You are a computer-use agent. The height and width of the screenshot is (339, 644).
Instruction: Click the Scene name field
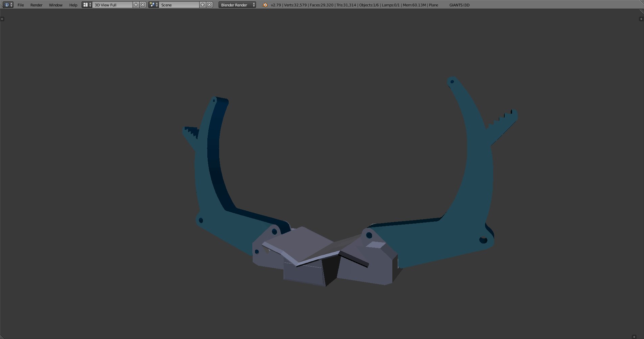pos(179,5)
